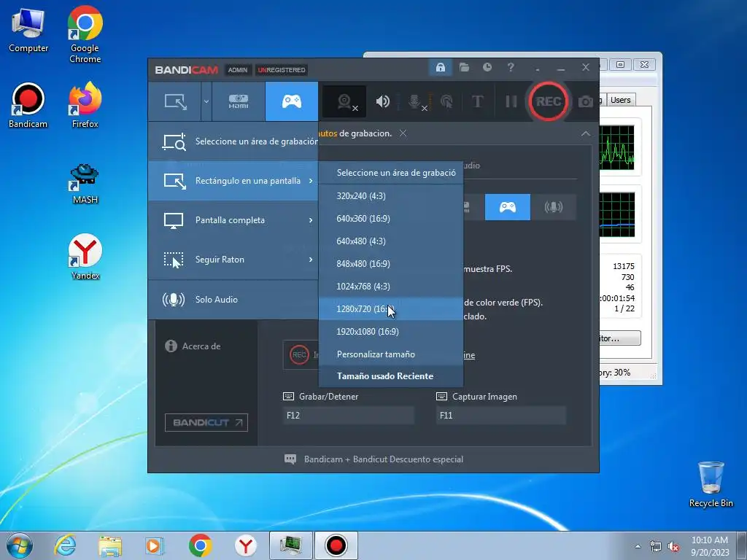Open Google Chrome desktop shortcut

(85, 34)
